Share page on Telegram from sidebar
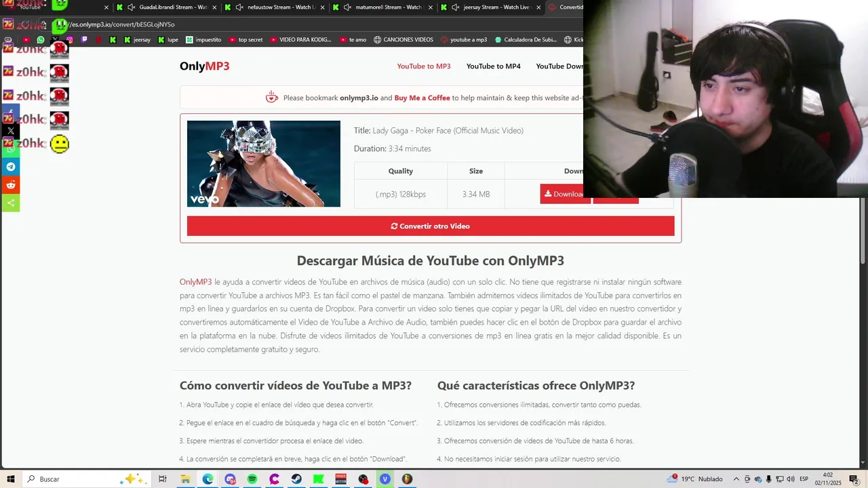Image resolution: width=868 pixels, height=488 pixels. [10, 167]
